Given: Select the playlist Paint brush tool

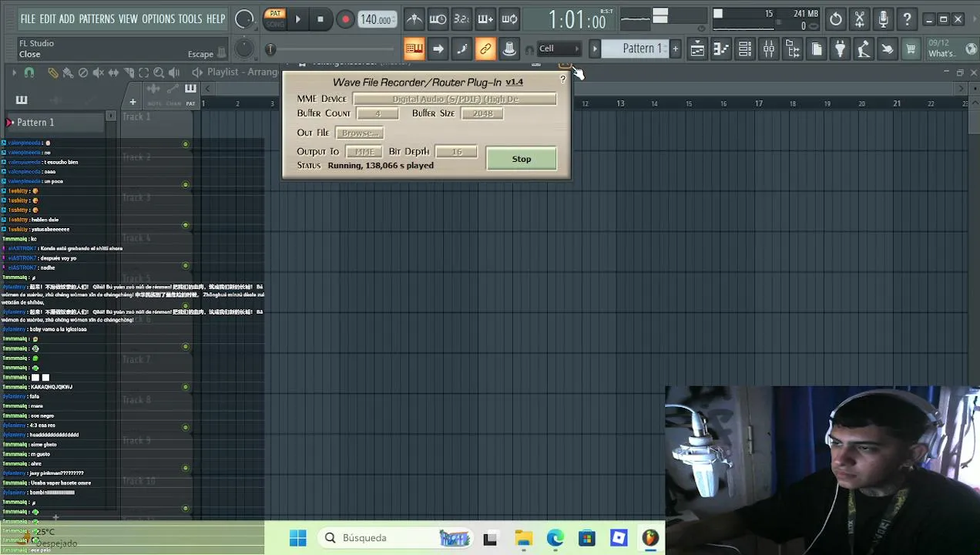Looking at the screenshot, I should 68,72.
